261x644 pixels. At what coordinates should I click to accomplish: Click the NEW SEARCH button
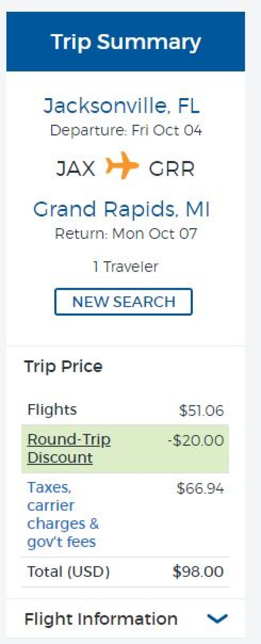124,301
